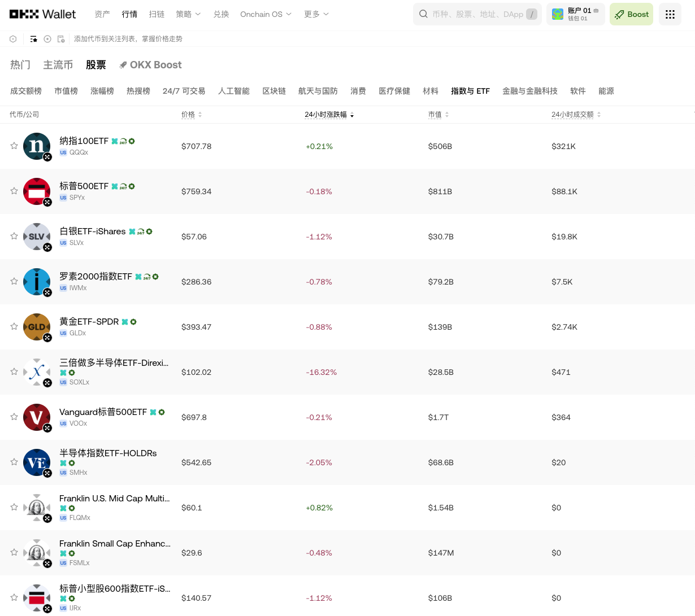Click the SLV silver ETF logo
The height and width of the screenshot is (616, 695).
click(x=37, y=237)
